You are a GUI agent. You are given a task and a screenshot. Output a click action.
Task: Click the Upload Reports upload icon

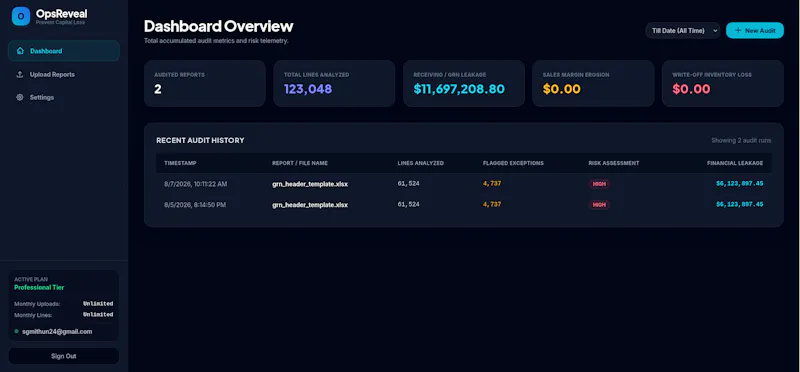(20, 75)
